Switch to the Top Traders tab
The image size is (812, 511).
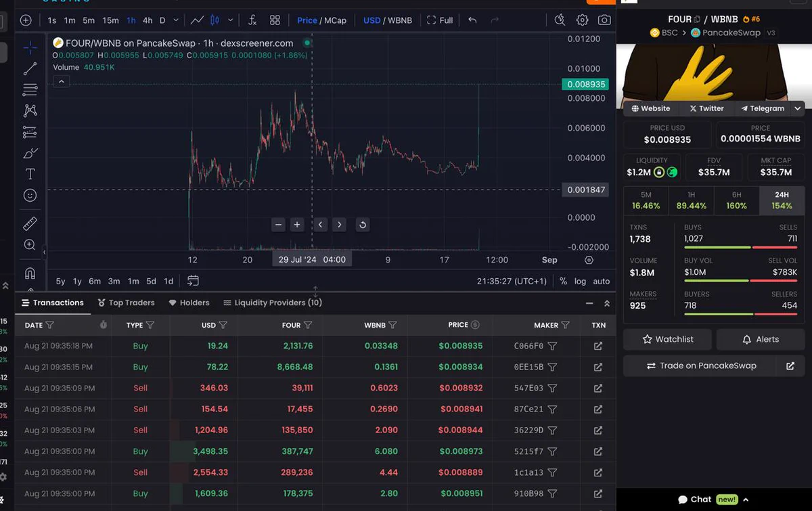click(126, 303)
